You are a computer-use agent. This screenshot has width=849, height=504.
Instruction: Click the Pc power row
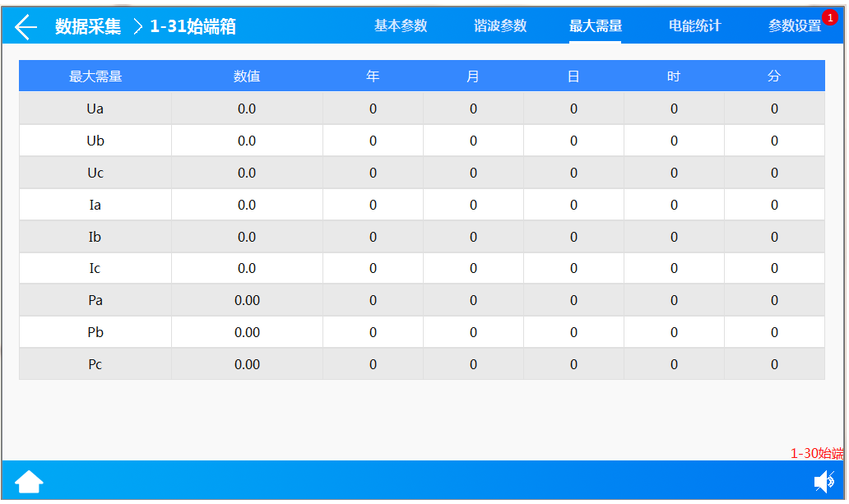95,363
